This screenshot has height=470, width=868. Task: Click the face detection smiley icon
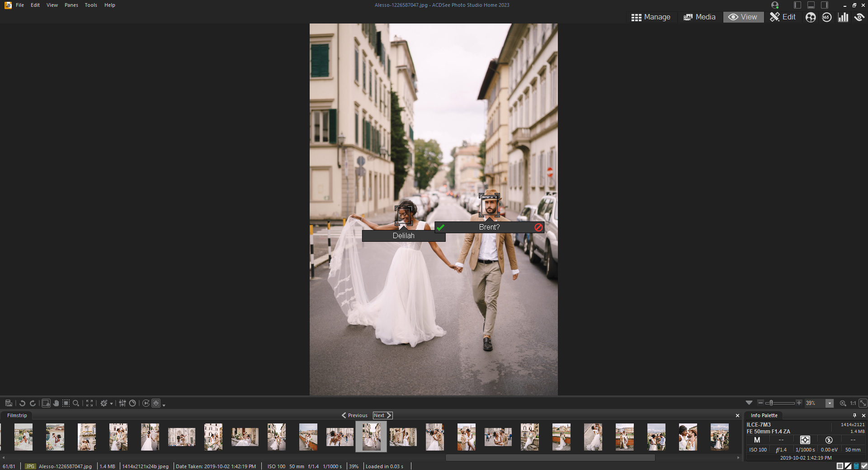810,17
